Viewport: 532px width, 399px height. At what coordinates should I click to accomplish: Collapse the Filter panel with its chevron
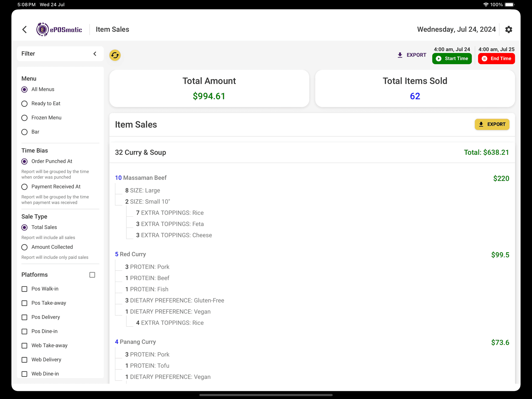click(x=95, y=54)
